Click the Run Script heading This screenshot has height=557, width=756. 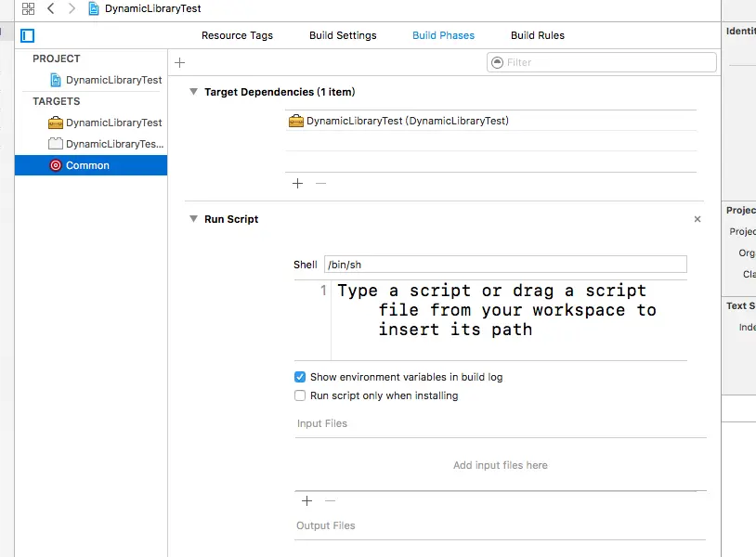[231, 219]
